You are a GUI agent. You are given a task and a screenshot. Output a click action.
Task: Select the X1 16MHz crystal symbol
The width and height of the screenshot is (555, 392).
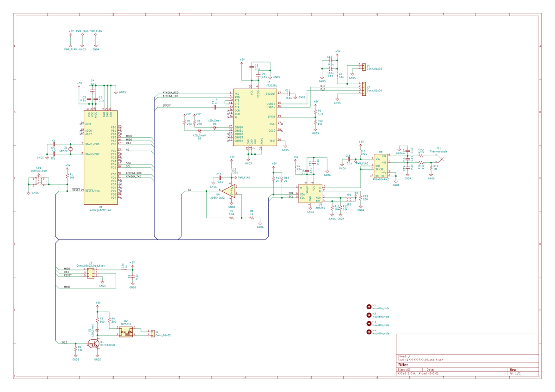point(71,148)
